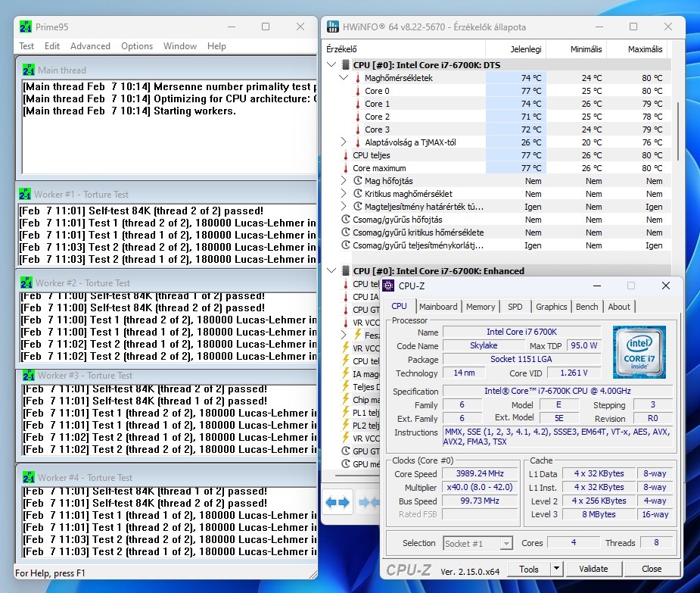This screenshot has height=593, width=700.
Task: Click the Intel Core i7 logo in CPU-Z
Action: click(639, 352)
